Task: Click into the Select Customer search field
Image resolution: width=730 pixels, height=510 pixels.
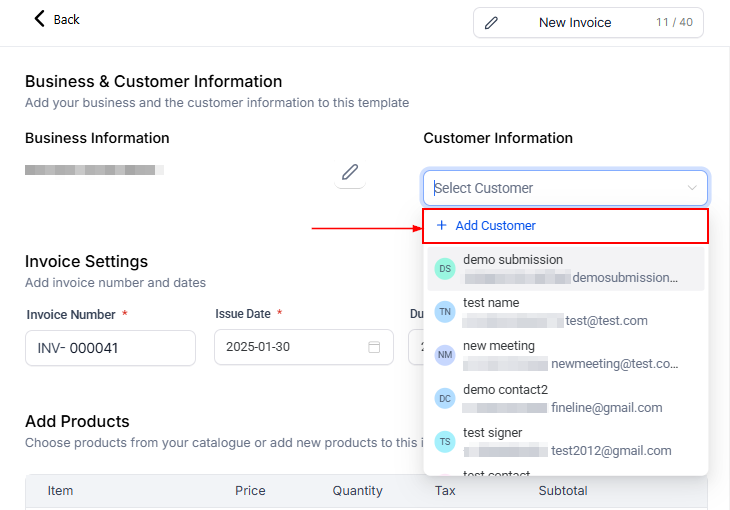Action: click(565, 188)
